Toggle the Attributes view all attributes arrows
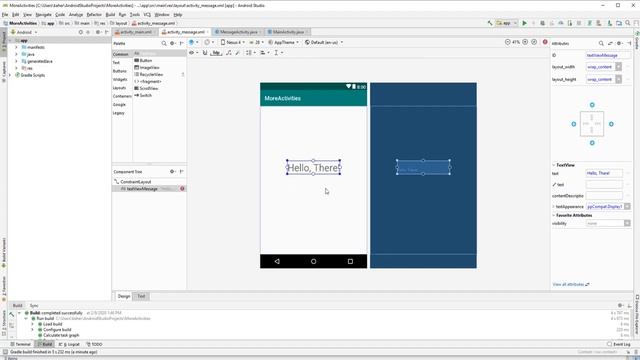Viewport: 640px width, 360px height. [610, 43]
